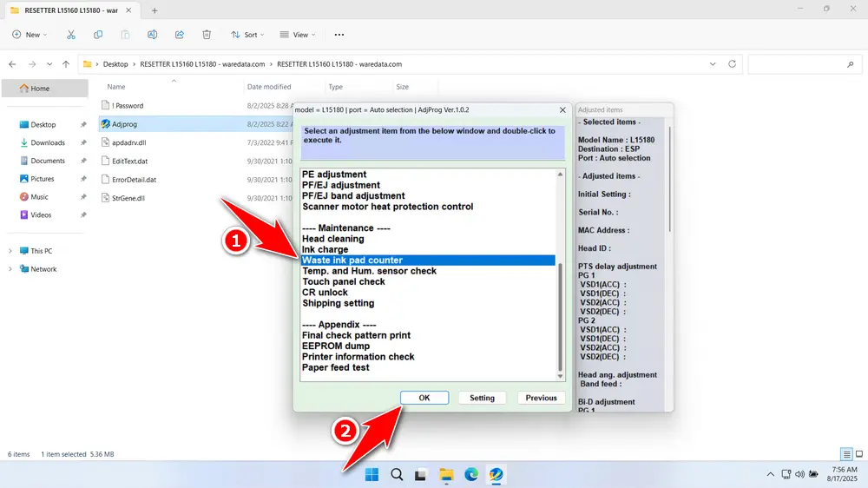This screenshot has height=488, width=868.
Task: Sort files by Type column header
Action: [335, 87]
